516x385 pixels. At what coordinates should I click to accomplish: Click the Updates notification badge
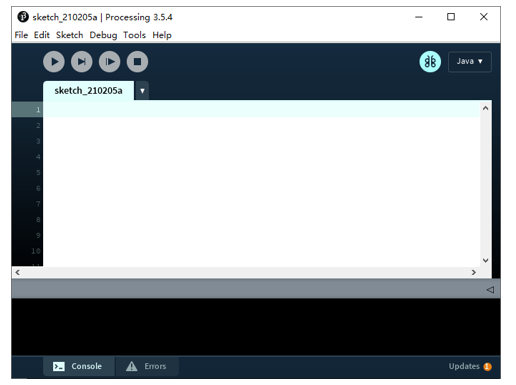[487, 367]
